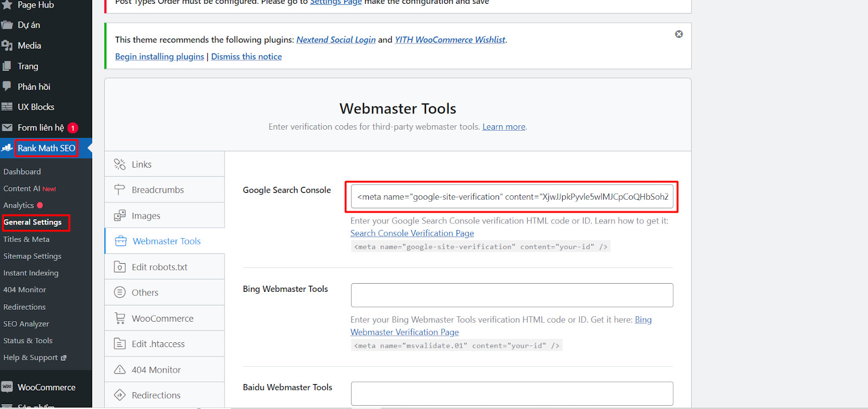Click the Images tab icon
The height and width of the screenshot is (409, 868).
click(119, 216)
